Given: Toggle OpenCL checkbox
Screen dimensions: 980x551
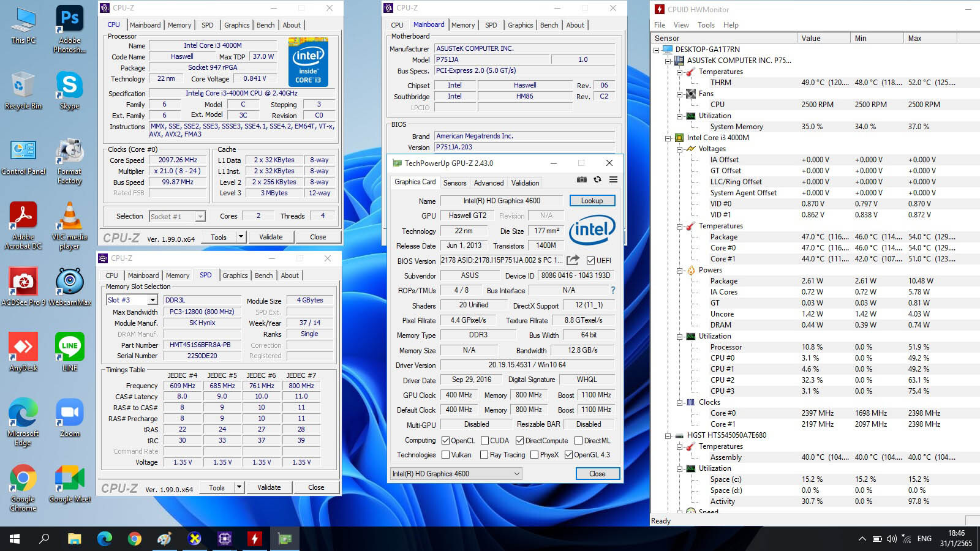Looking at the screenshot, I should (446, 441).
